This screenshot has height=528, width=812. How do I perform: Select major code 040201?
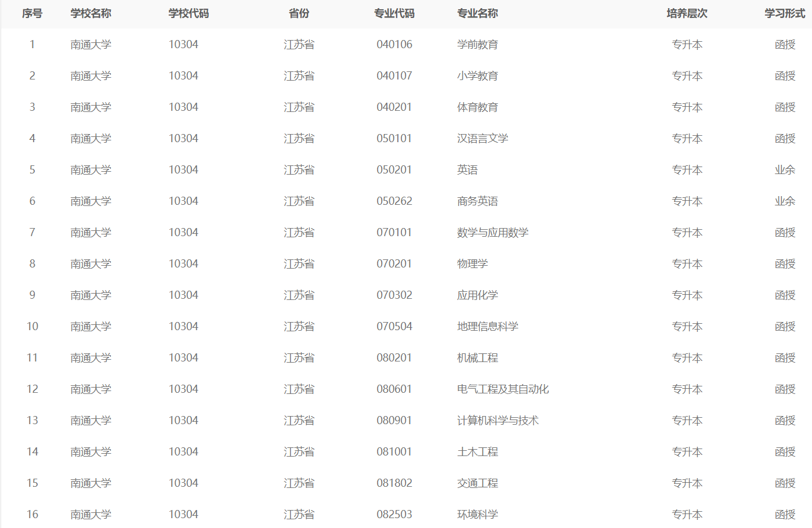394,107
